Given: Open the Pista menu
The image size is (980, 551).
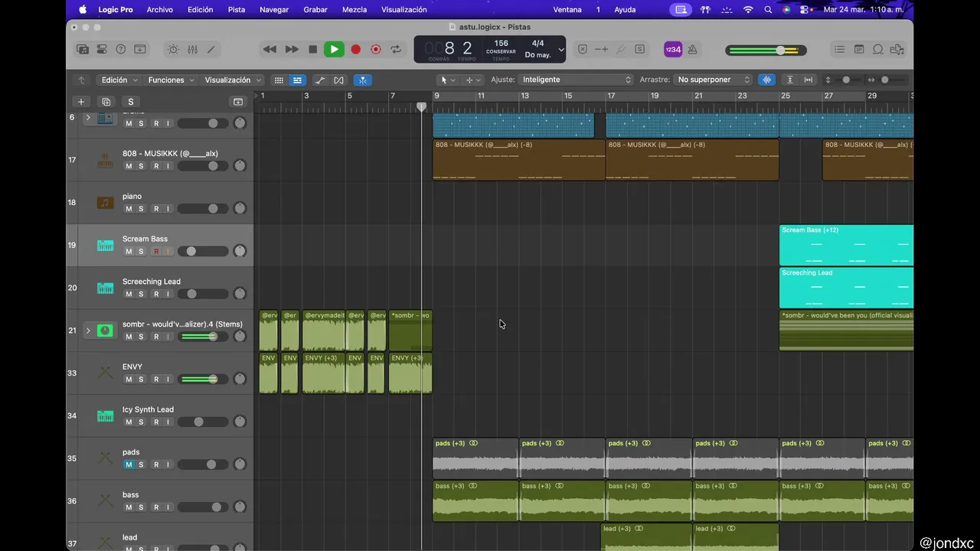Looking at the screenshot, I should (x=237, y=9).
